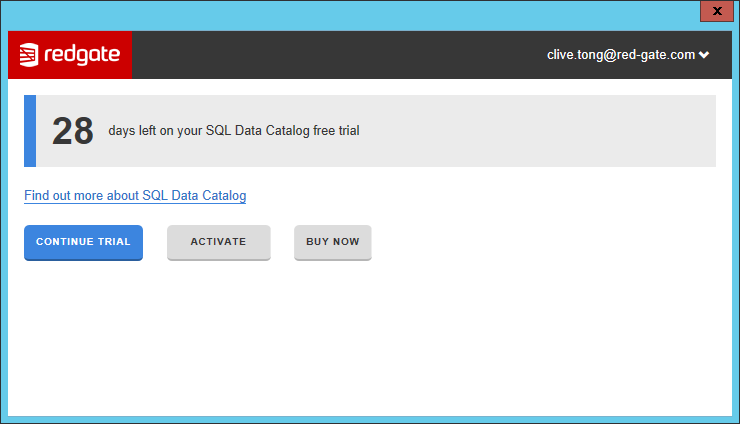
Task: Click the blank space right of the Find out more link
Action: 480,196
